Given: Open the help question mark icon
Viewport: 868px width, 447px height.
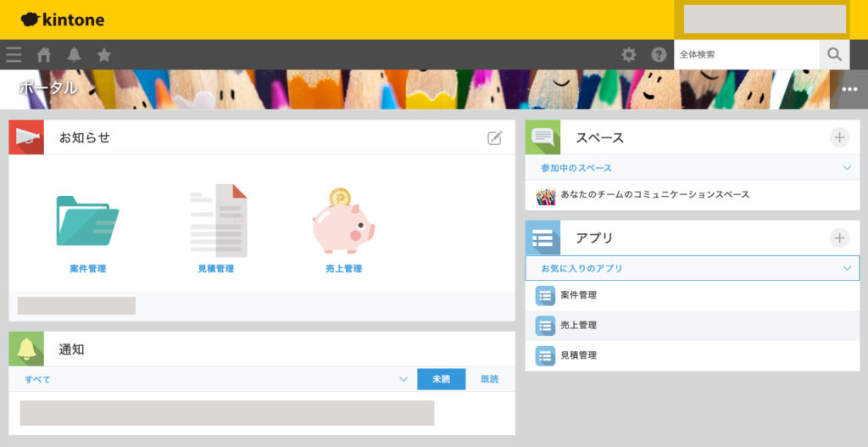Looking at the screenshot, I should 659,54.
